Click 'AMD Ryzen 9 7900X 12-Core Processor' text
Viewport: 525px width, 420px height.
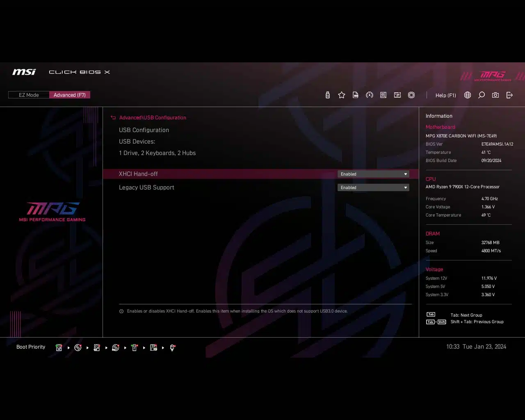[x=462, y=187]
